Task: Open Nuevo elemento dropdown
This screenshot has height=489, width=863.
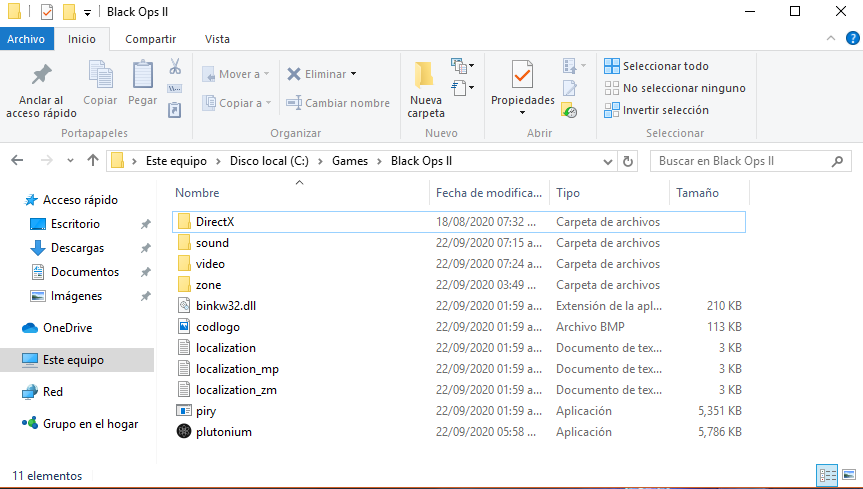Action: pos(462,66)
